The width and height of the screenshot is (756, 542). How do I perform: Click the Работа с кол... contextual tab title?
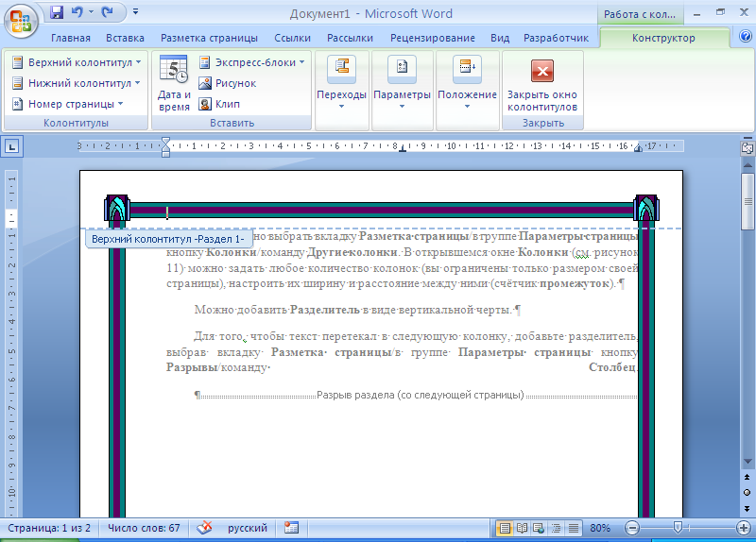coord(640,14)
